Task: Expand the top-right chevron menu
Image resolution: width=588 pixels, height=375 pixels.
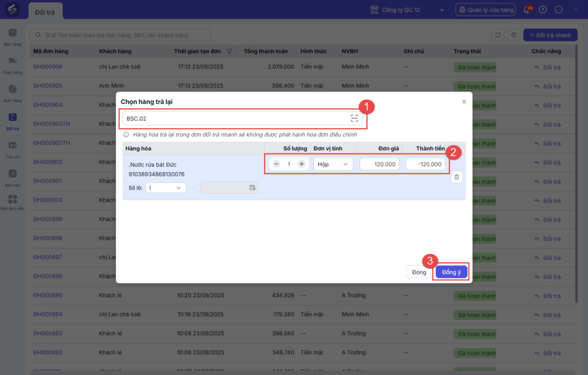Action: pos(575,10)
